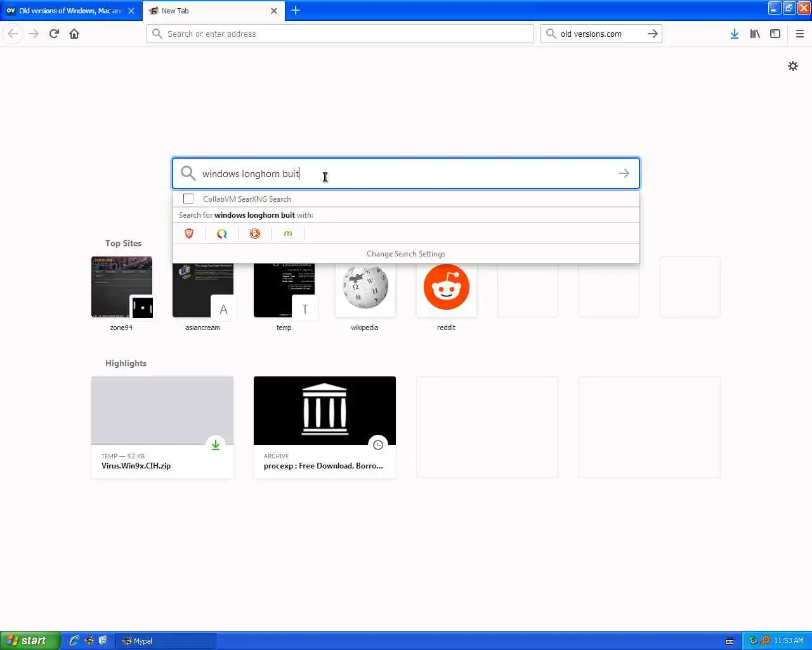Close the Old versions of Windows tab
812x650 pixels.
[131, 11]
